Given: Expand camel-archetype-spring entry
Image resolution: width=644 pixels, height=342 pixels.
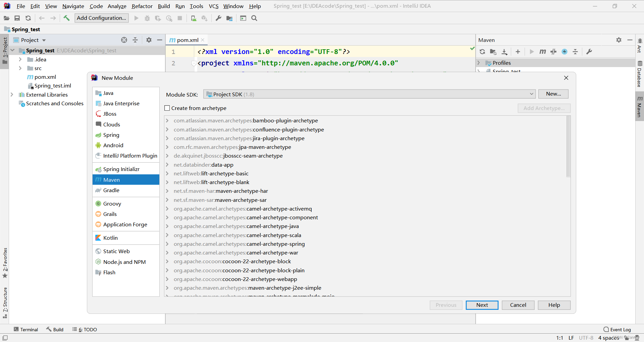Looking at the screenshot, I should 167,244.
